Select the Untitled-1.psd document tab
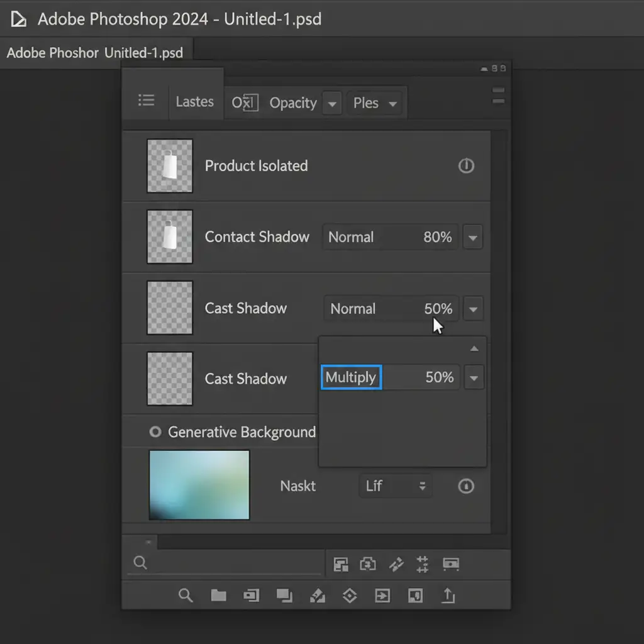This screenshot has width=644, height=644. pyautogui.click(x=96, y=53)
